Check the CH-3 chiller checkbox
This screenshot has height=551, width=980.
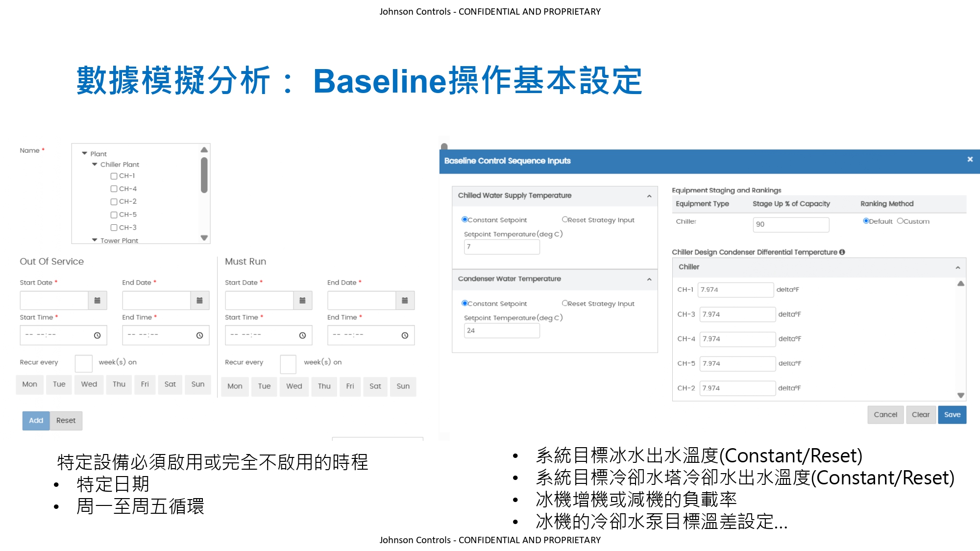click(114, 228)
